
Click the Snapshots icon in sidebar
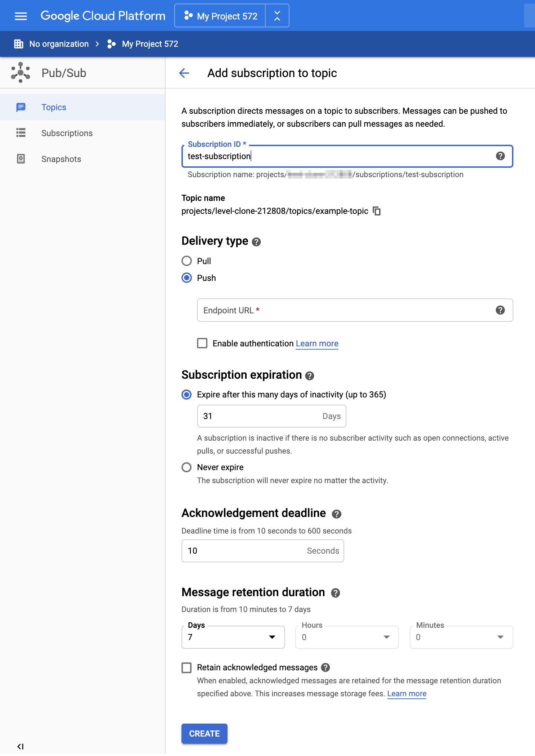pyautogui.click(x=21, y=159)
